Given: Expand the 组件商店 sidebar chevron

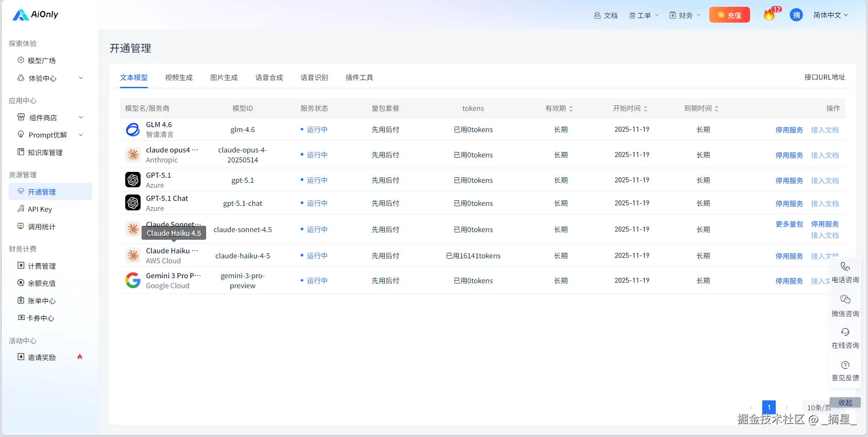Looking at the screenshot, I should tap(81, 117).
